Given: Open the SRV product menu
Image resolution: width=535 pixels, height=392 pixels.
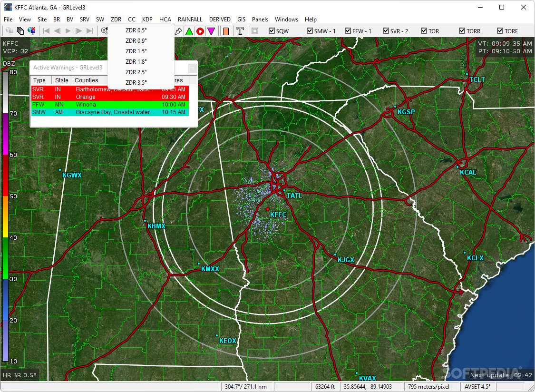Looking at the screenshot, I should pyautogui.click(x=85, y=20).
